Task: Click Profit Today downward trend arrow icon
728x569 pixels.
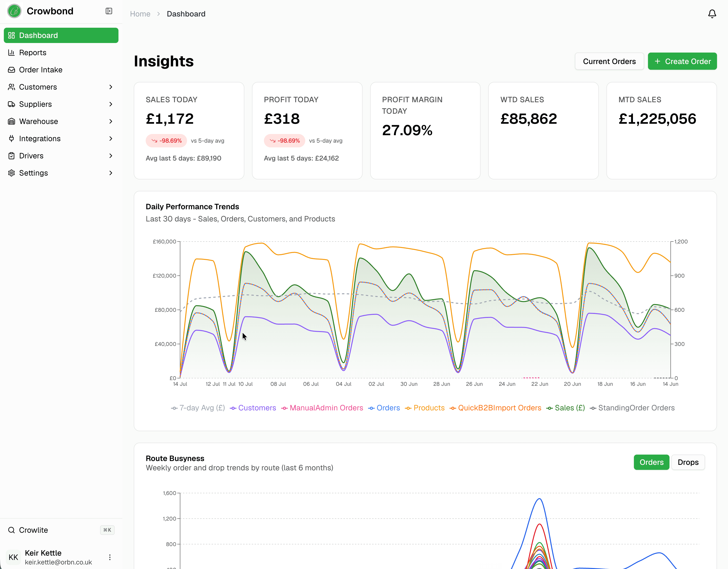Action: [273, 141]
